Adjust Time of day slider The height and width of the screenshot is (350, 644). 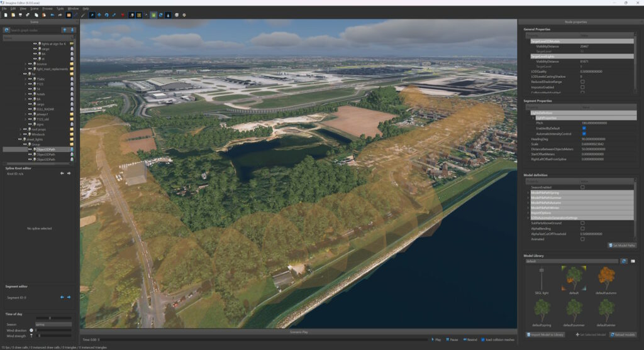pyautogui.click(x=53, y=318)
